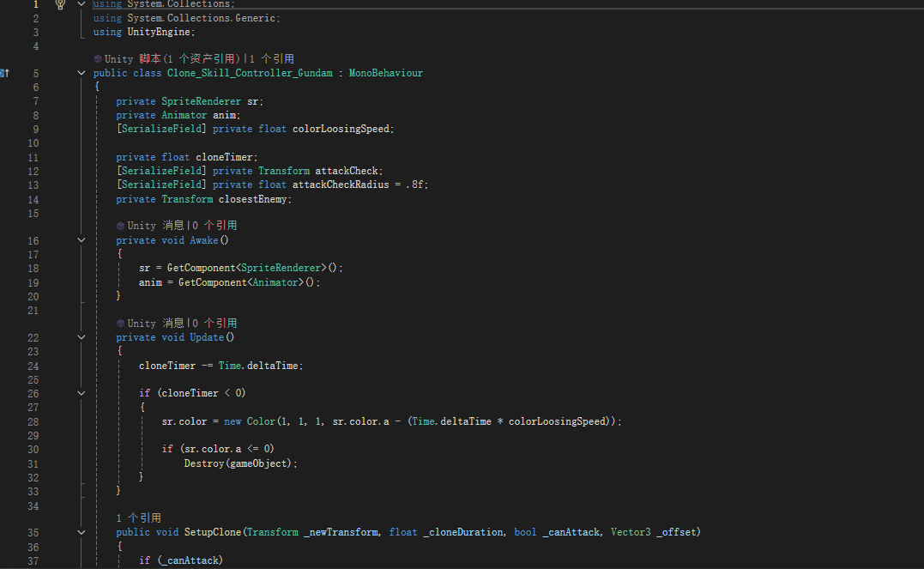Collapse the Clone_Skill_Controller_Gundam class region
Screen dimensions: 924x569
(82, 73)
